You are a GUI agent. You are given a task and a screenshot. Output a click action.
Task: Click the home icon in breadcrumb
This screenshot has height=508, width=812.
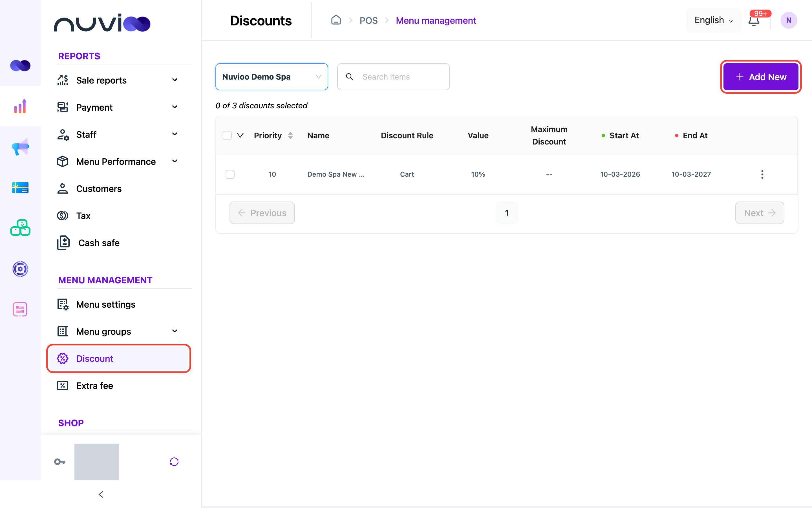pos(336,20)
